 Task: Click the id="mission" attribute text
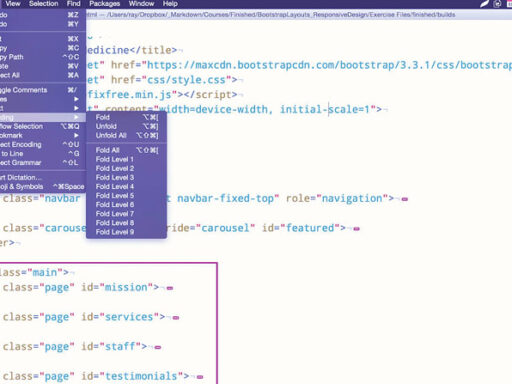point(117,287)
